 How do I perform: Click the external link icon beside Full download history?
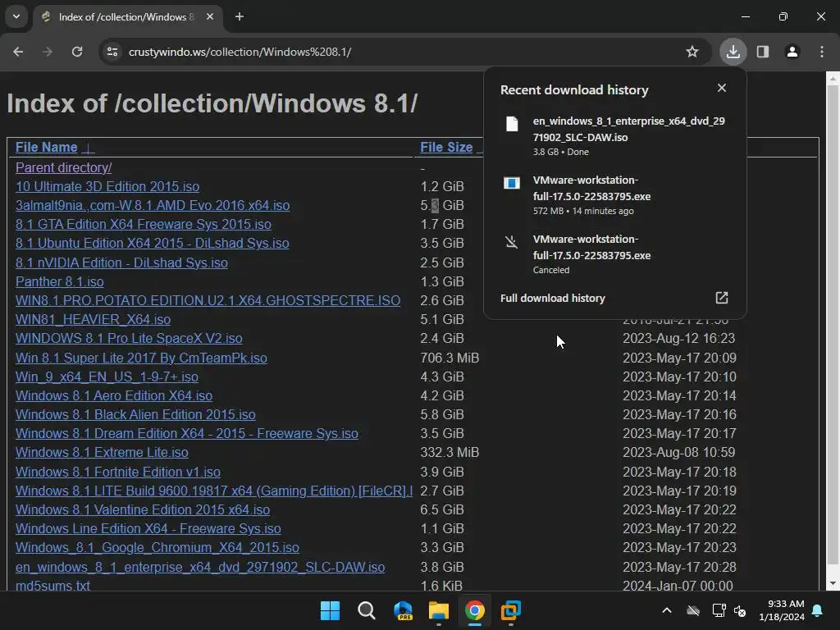click(x=722, y=298)
